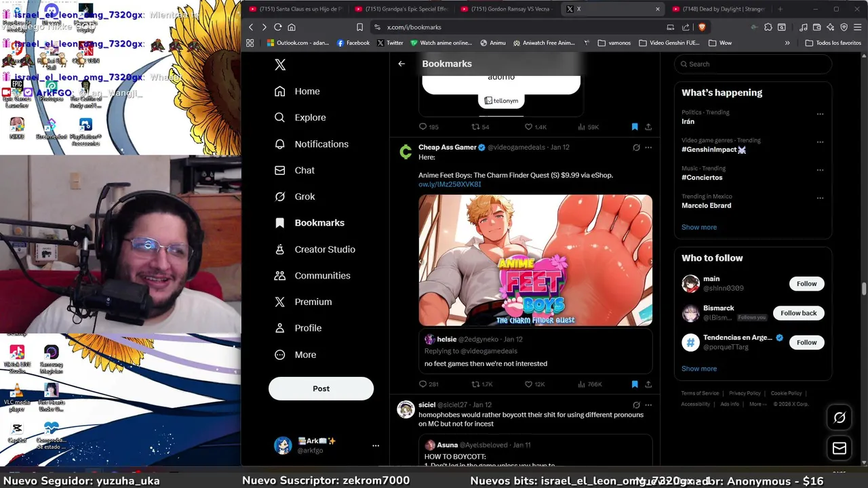Viewport: 868px width, 488px height.
Task: Click the browser home button
Action: pyautogui.click(x=292, y=27)
